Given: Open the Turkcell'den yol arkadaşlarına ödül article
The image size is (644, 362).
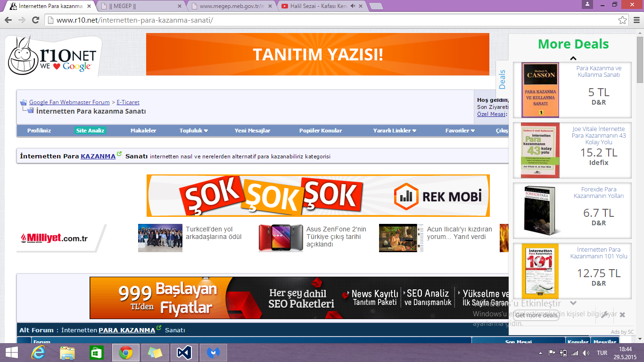Looking at the screenshot, I should click(x=214, y=233).
